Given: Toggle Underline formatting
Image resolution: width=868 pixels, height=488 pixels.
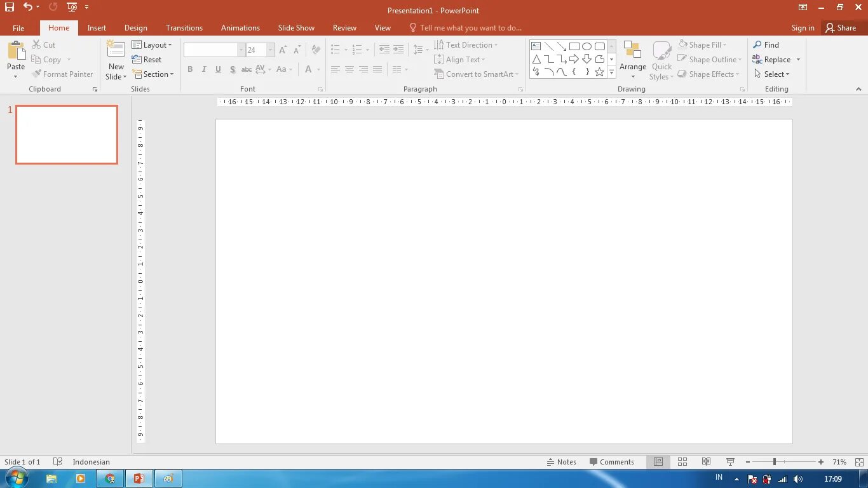Looking at the screenshot, I should [x=218, y=69].
